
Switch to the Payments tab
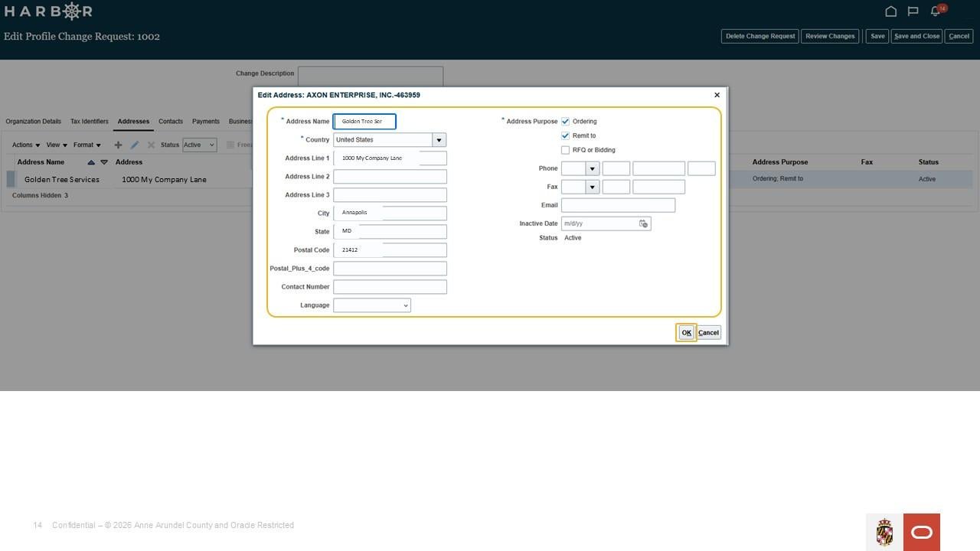[206, 122]
